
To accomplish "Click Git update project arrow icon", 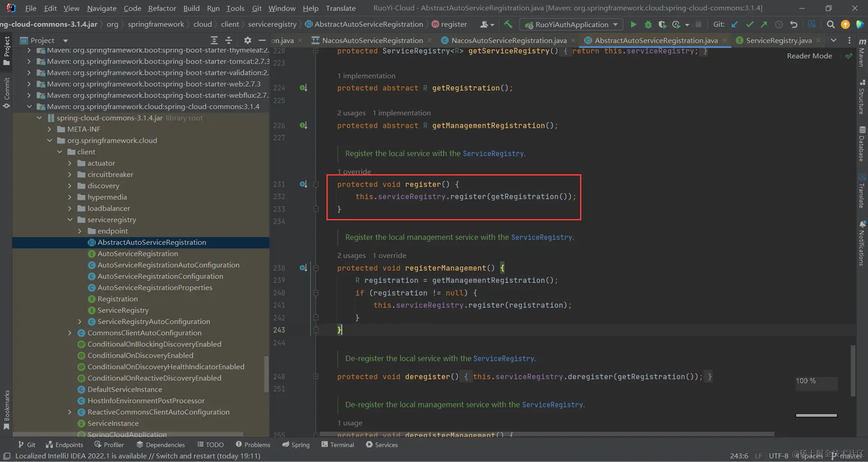I will 735,24.
